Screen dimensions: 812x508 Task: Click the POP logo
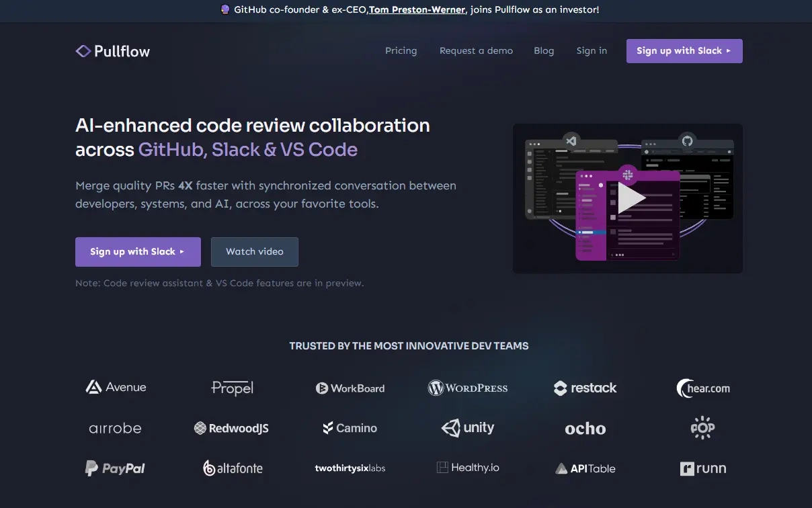pos(702,428)
